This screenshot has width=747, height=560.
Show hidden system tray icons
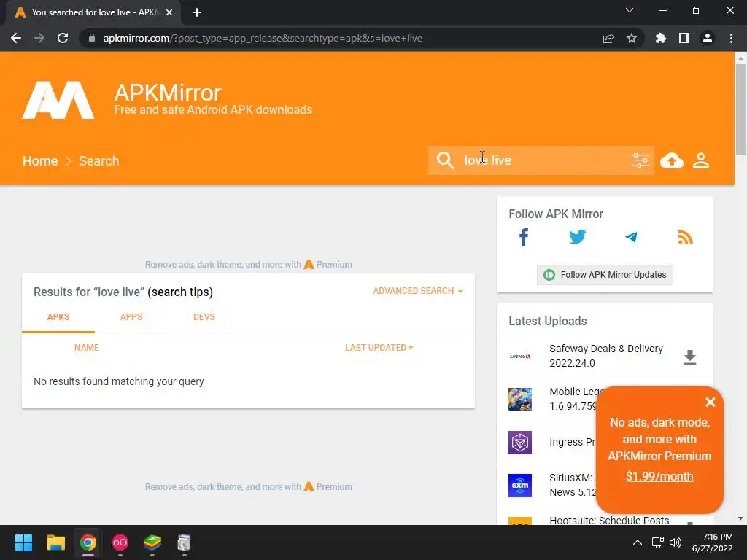pos(637,542)
